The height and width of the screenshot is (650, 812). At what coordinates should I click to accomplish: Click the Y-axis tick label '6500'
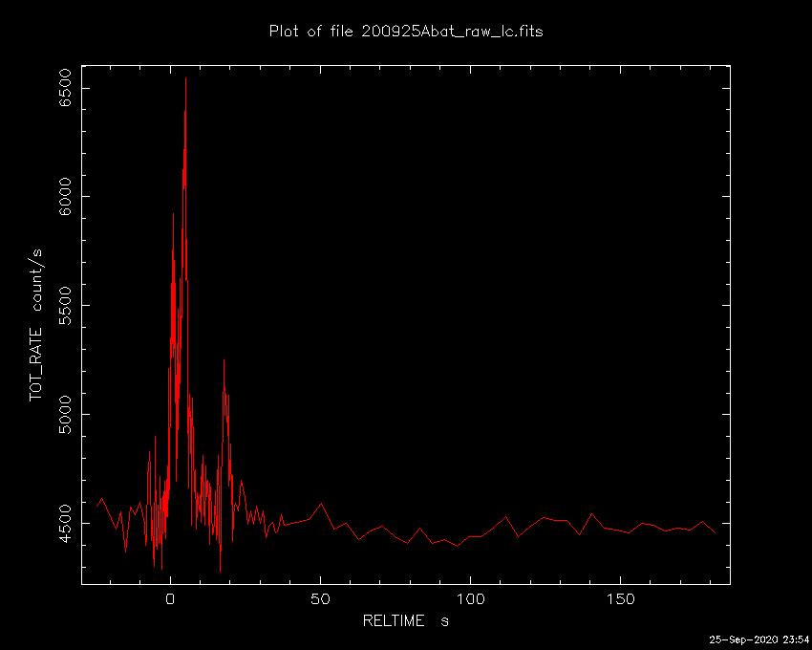65,88
